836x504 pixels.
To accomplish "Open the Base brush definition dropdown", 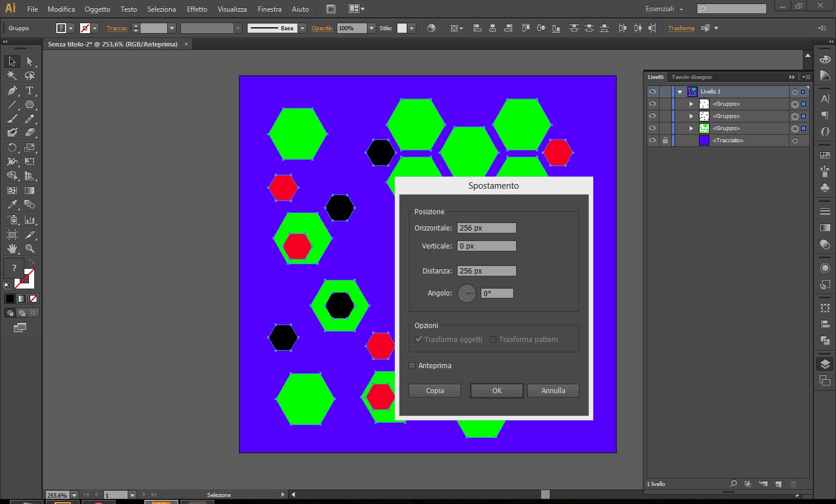I will coord(302,28).
